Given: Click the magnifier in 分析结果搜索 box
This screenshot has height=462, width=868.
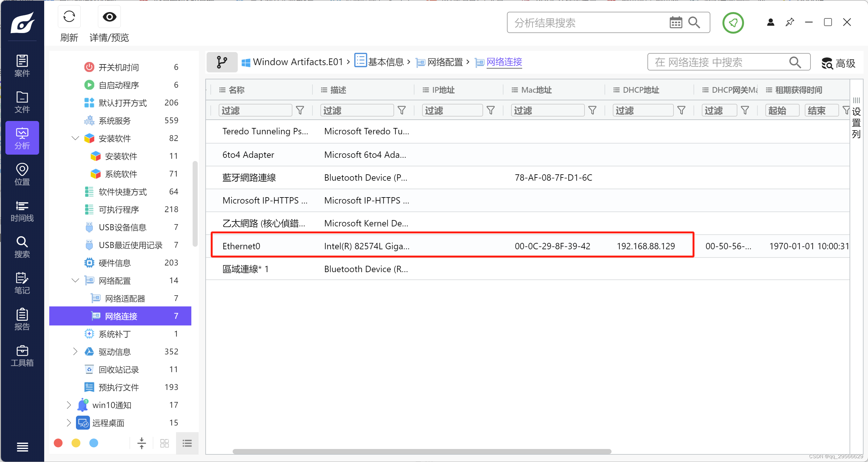Looking at the screenshot, I should (694, 23).
